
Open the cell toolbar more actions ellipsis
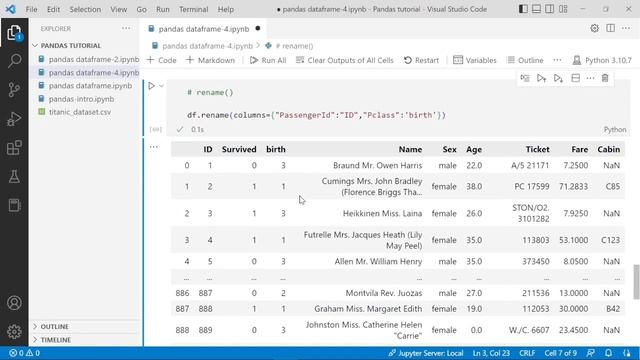(590, 78)
